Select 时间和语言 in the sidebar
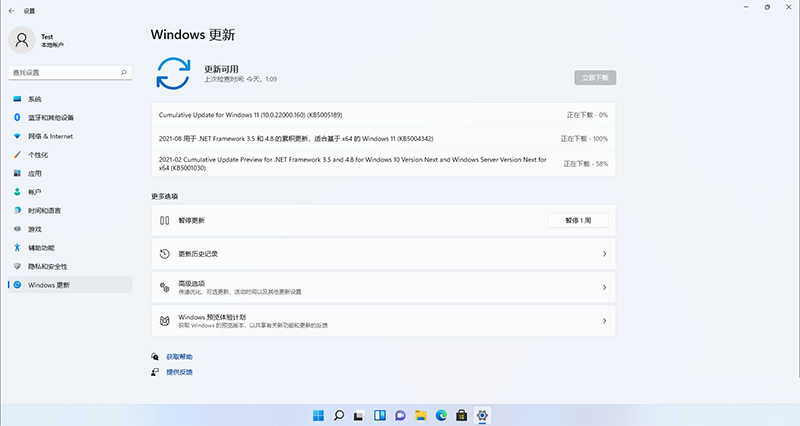The width and height of the screenshot is (800, 426). pyautogui.click(x=70, y=210)
